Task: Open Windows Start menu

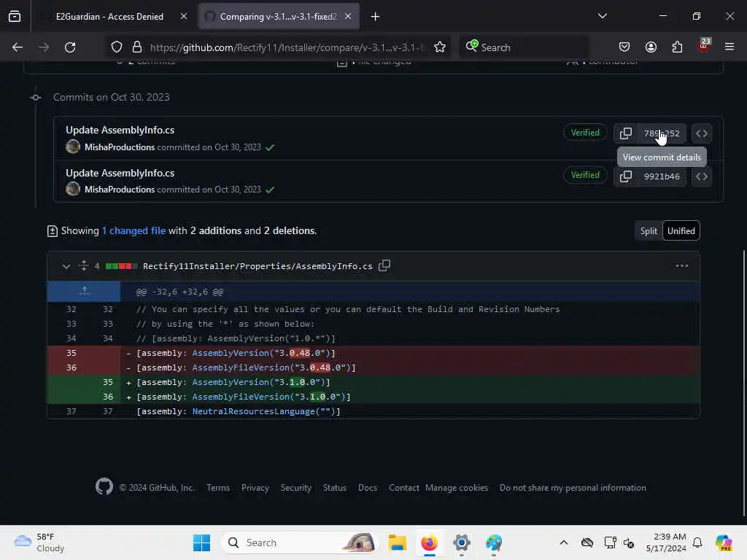Action: pyautogui.click(x=201, y=542)
